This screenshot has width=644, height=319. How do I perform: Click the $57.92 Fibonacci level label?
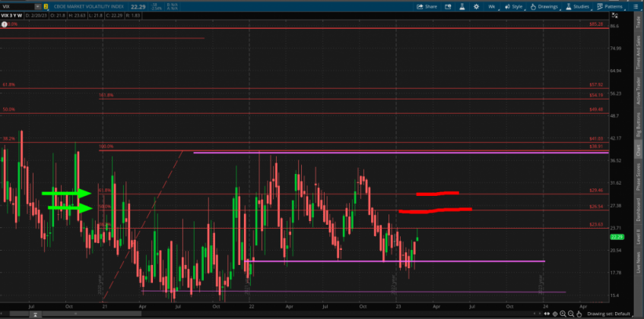coord(596,84)
